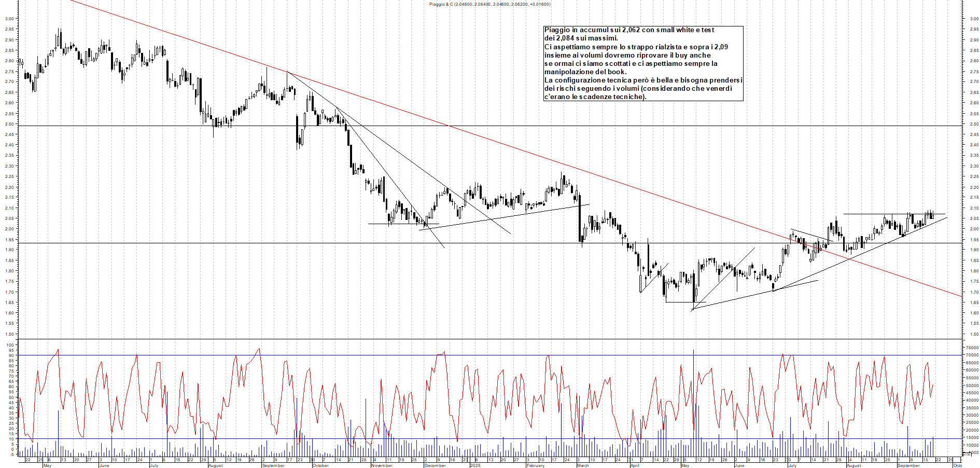Click the '1.65' label on left price scale
The image size is (980, 468).
(x=9, y=302)
